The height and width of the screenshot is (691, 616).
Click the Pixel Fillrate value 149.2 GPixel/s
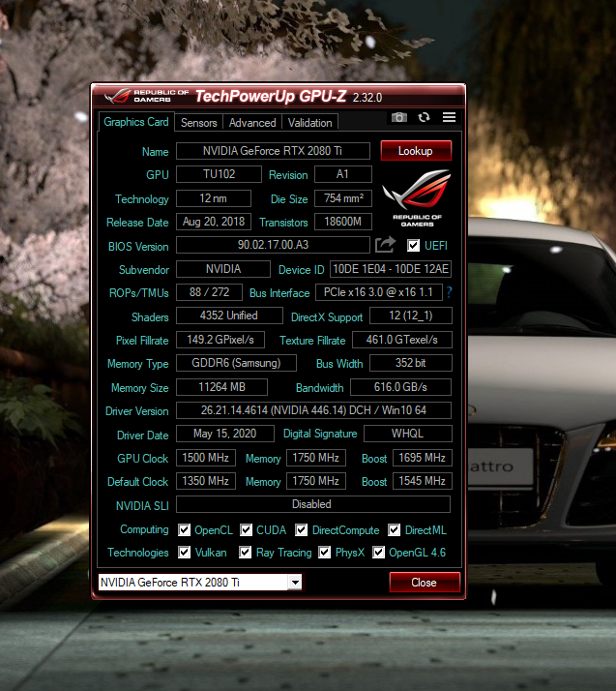tap(220, 340)
